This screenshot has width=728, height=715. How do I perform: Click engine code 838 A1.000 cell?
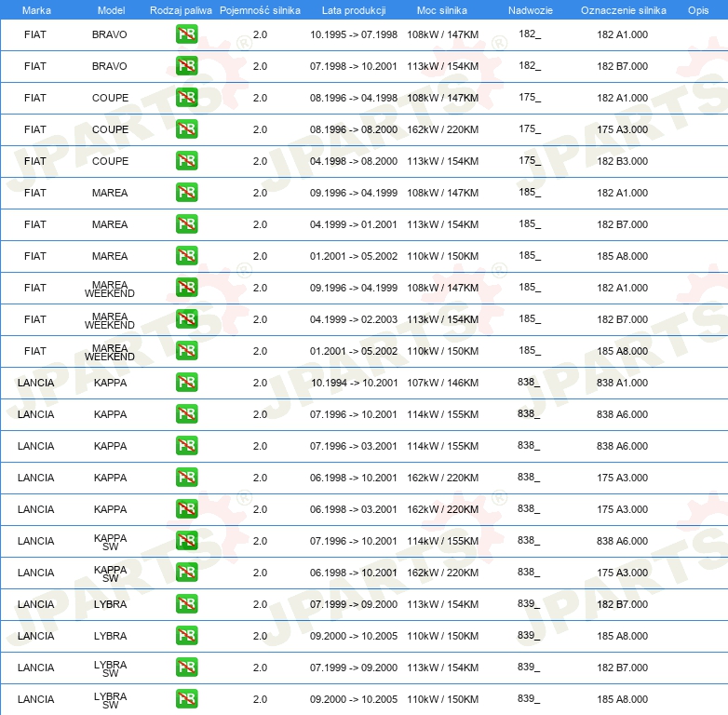(x=622, y=383)
